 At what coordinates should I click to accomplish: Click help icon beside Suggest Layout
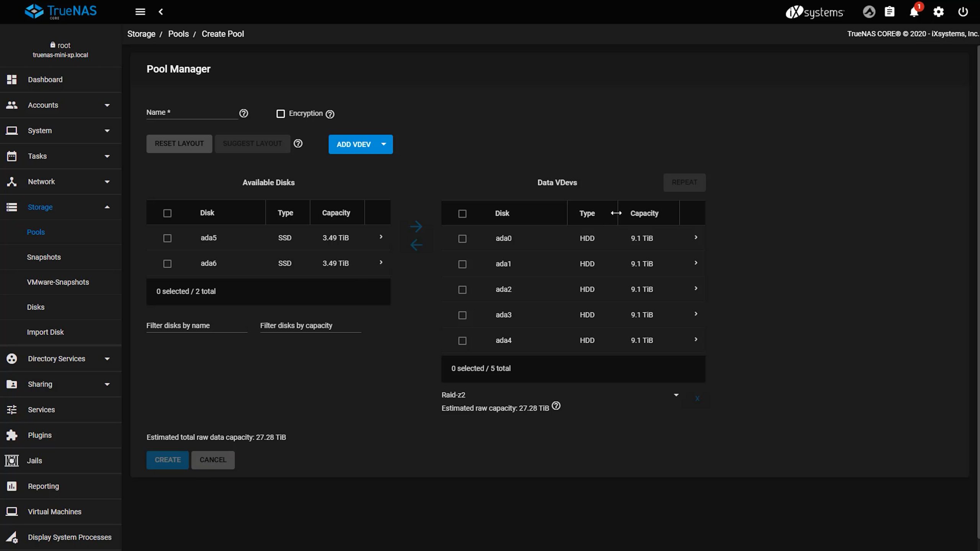tap(298, 143)
